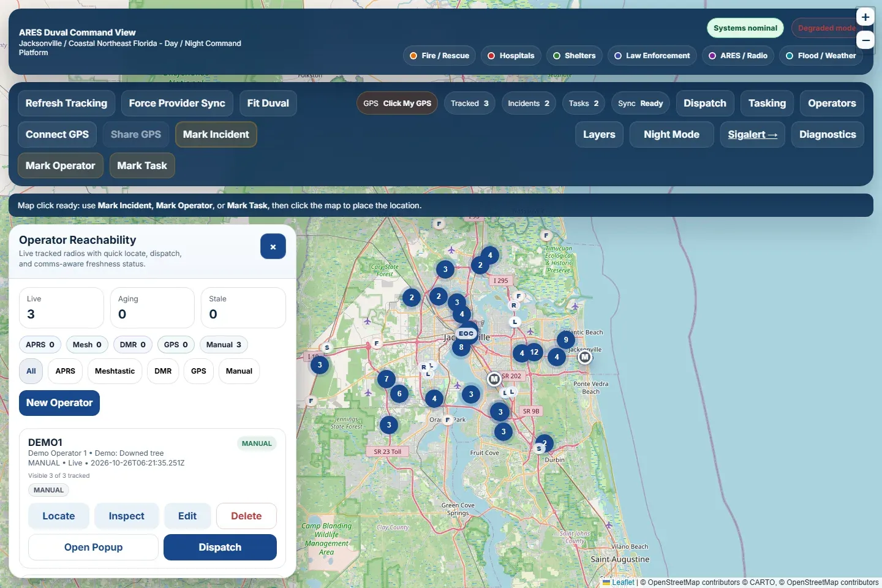Screen dimensions: 882x588
Task: Open the Operators panel
Action: tap(832, 104)
